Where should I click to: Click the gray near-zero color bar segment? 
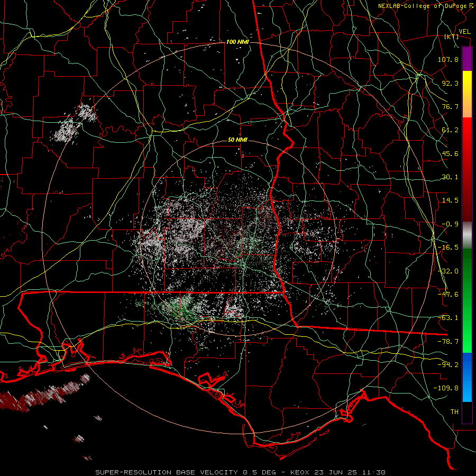467,235
